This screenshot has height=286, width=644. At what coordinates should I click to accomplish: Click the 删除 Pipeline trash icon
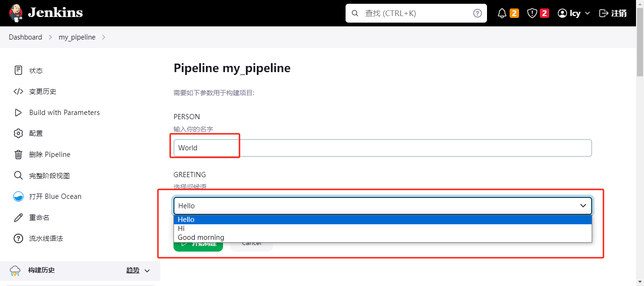click(18, 155)
